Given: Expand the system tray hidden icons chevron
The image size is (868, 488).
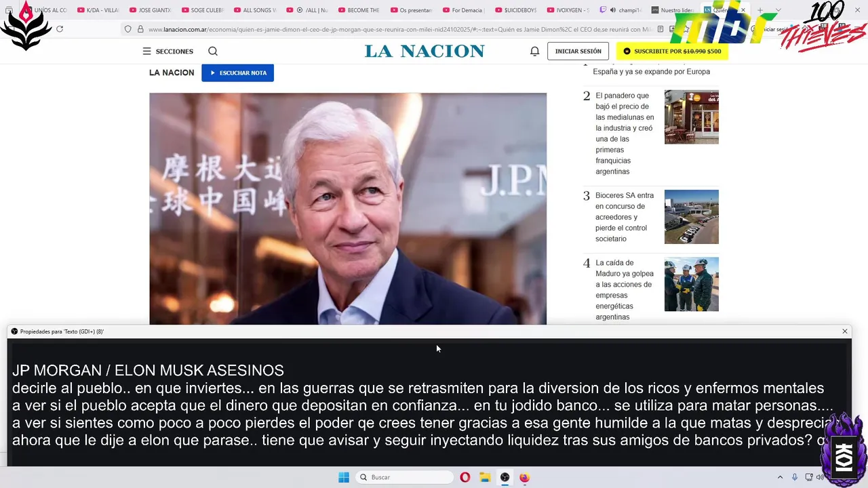Looking at the screenshot, I should (780, 477).
